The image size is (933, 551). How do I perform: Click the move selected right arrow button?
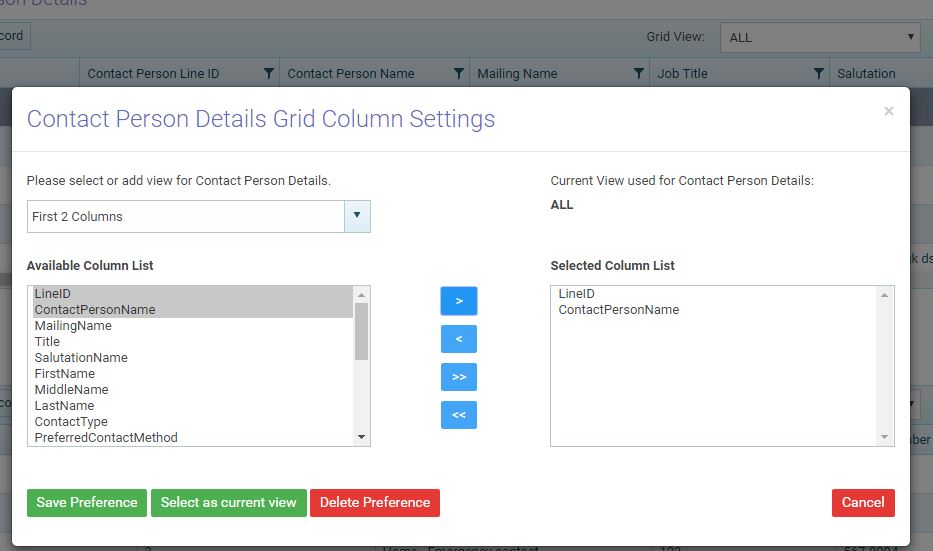(459, 301)
